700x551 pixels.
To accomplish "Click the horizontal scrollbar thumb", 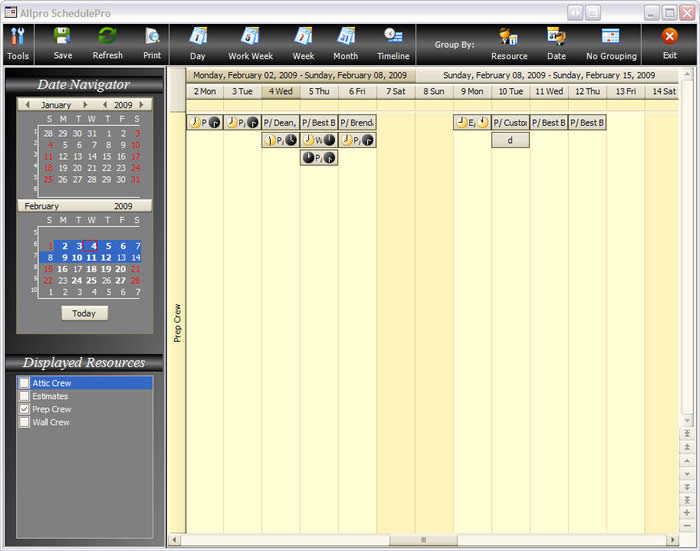I will point(423,540).
